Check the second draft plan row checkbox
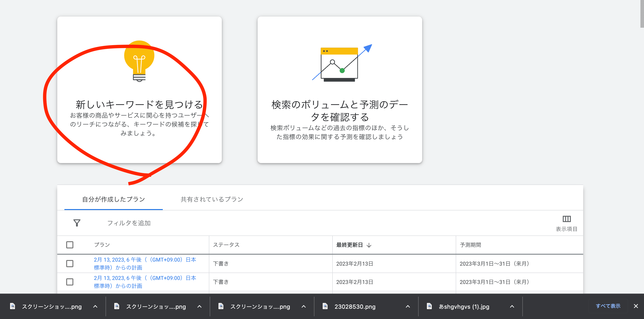Image resolution: width=644 pixels, height=319 pixels. [x=70, y=282]
